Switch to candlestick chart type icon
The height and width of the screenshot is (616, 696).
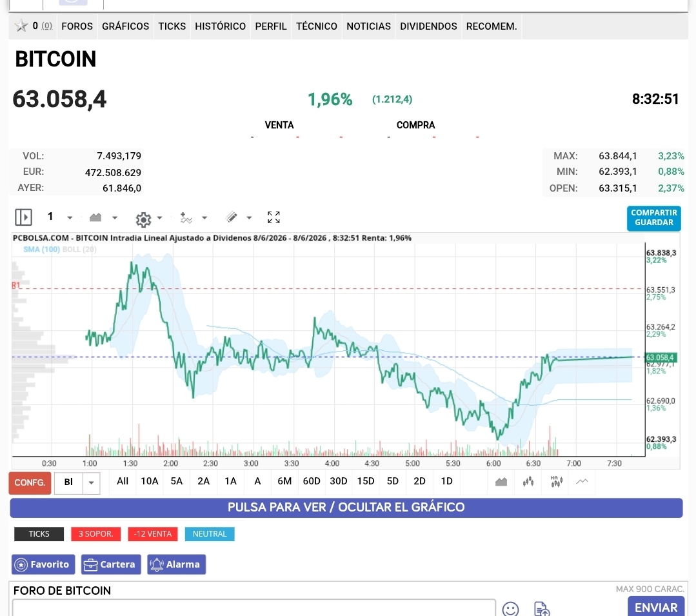click(x=528, y=482)
